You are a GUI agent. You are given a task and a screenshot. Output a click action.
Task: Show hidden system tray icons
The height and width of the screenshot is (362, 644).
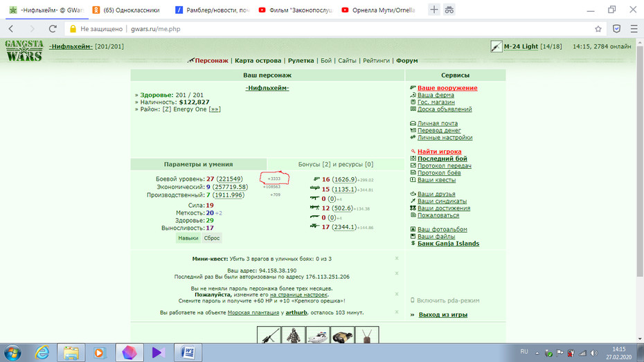click(537, 353)
